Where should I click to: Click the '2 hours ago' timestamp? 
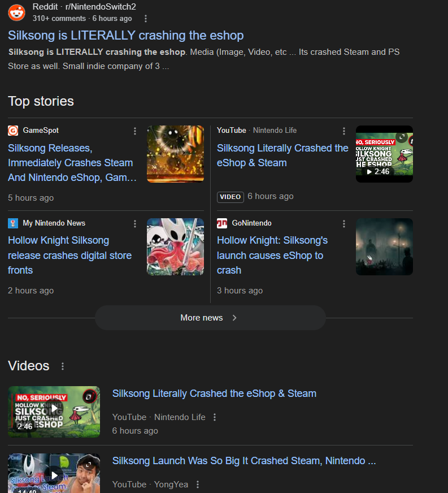(x=31, y=291)
